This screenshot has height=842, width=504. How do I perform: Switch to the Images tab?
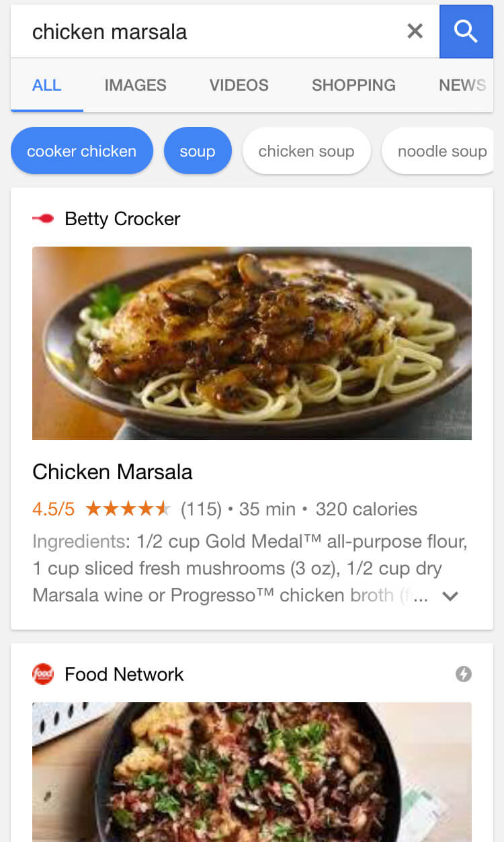click(x=135, y=85)
